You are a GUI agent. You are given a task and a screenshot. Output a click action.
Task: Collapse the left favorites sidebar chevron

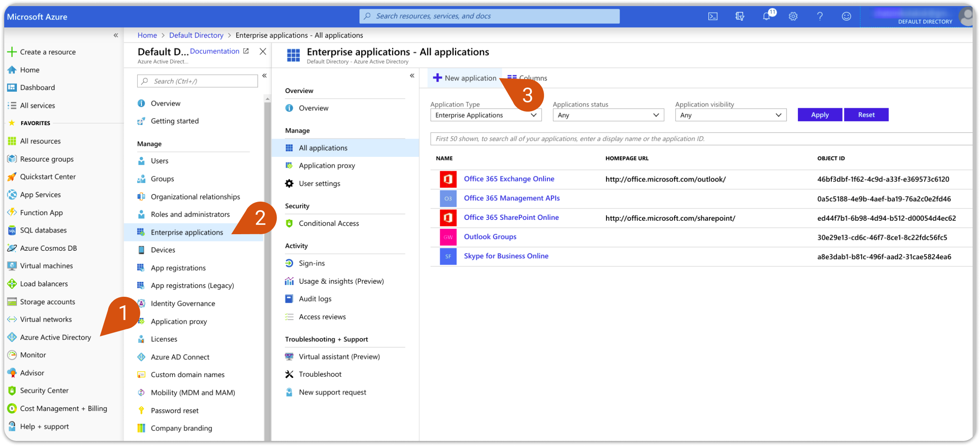(x=116, y=36)
